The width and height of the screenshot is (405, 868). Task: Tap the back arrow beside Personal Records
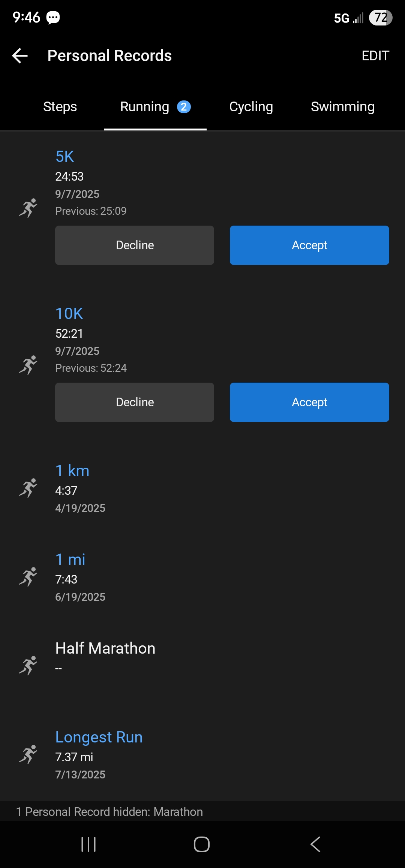pyautogui.click(x=20, y=56)
